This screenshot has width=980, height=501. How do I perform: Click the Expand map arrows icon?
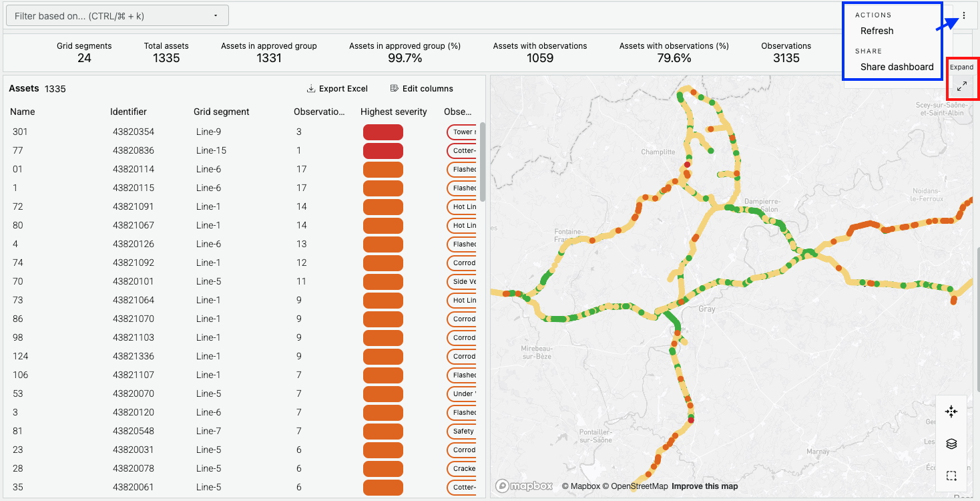click(962, 86)
